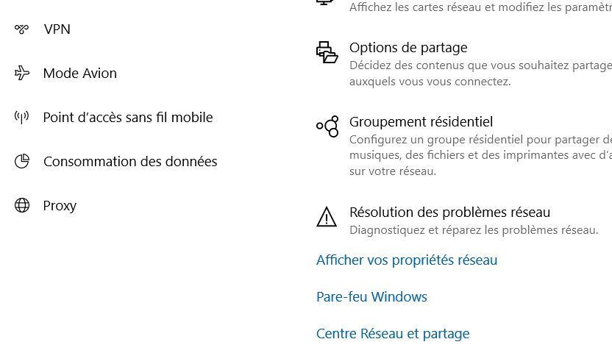Image resolution: width=612 pixels, height=364 pixels.
Task: Click the Options de partage printer icon
Action: (327, 51)
